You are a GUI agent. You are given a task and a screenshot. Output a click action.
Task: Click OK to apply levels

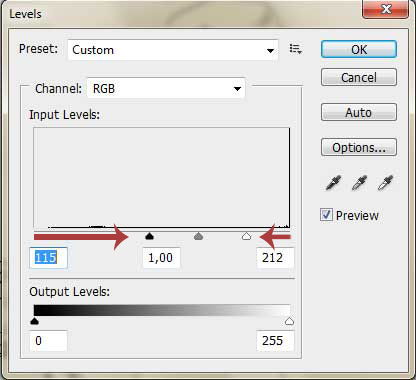(359, 49)
